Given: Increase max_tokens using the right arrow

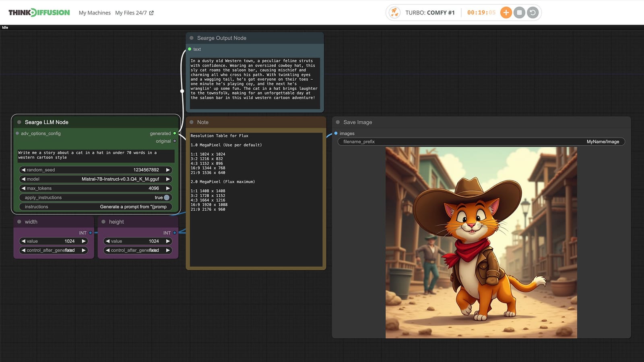Looking at the screenshot, I should (168, 188).
